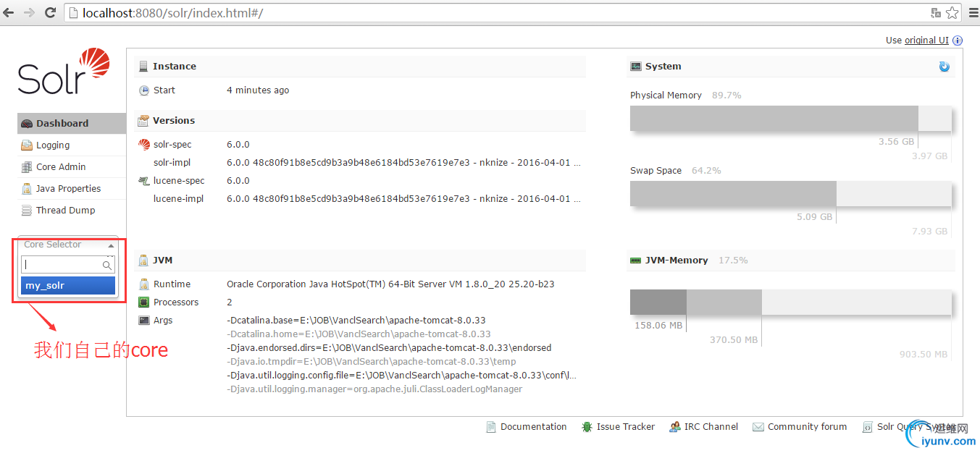The width and height of the screenshot is (980, 453).
Task: Click the -Djava.util.logging.config.file argument line
Action: [x=402, y=376]
